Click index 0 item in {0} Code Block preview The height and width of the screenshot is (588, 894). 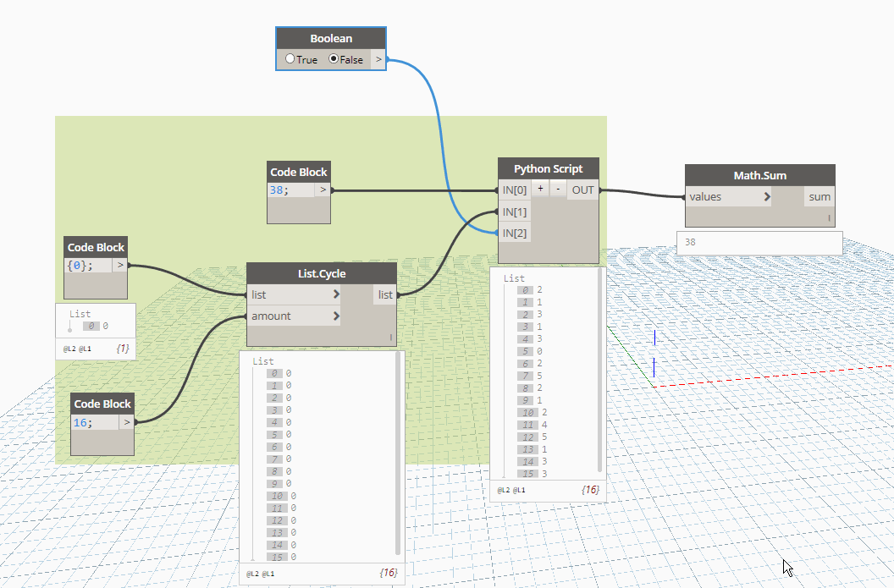pyautogui.click(x=95, y=326)
